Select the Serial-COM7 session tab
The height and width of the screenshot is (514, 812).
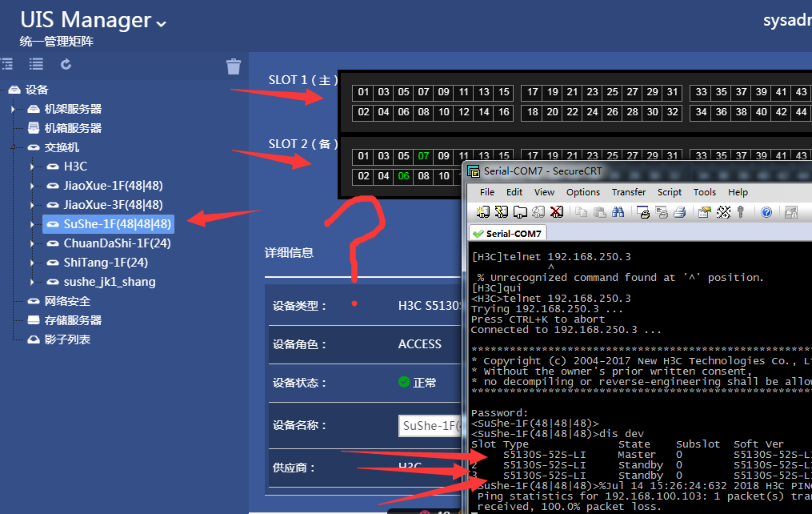(507, 234)
